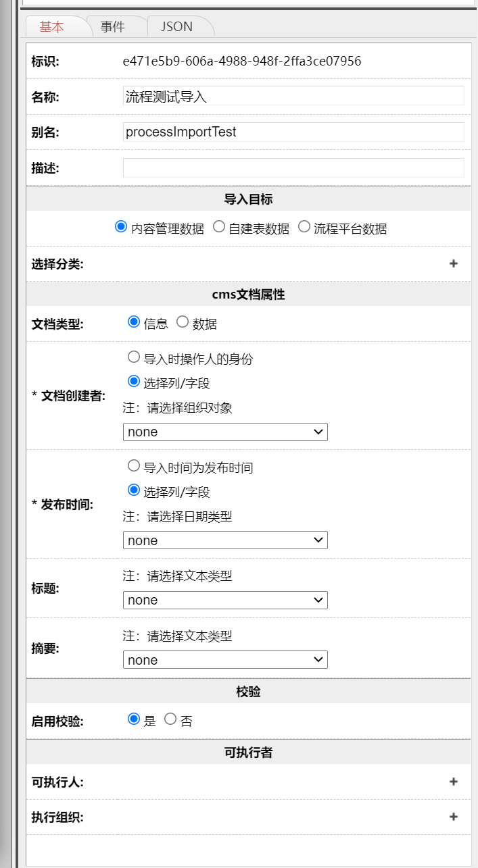Click the plus icon beside 选择分类

pos(453,263)
